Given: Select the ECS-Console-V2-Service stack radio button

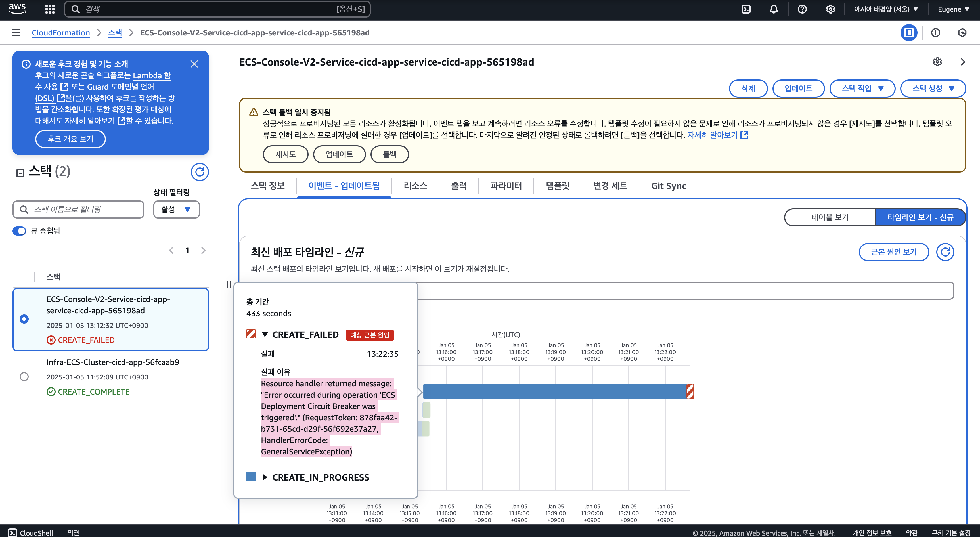Looking at the screenshot, I should 24,319.
